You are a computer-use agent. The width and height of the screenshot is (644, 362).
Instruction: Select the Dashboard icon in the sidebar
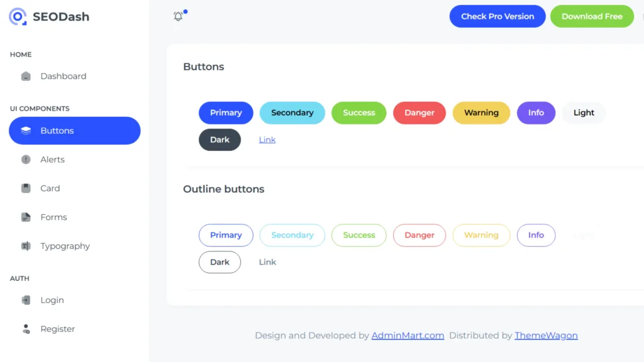(x=26, y=76)
